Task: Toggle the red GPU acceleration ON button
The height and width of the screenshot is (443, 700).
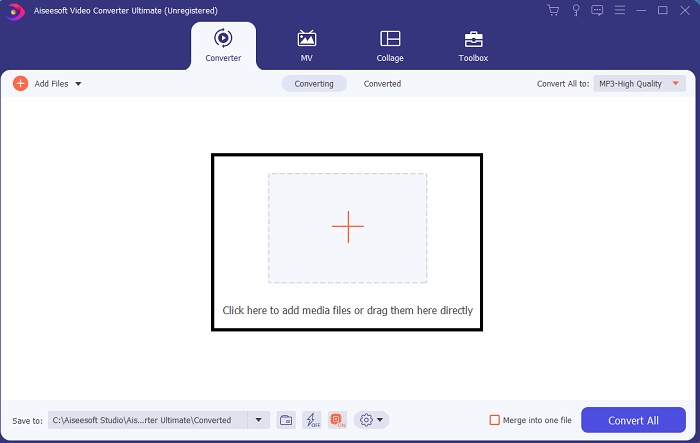Action: 337,420
